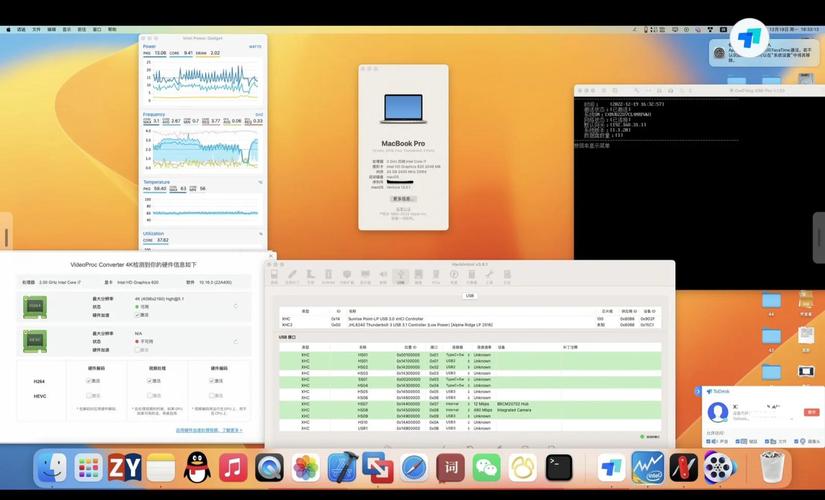Open Launchpad from the Dock
The image size is (825, 500).
coord(89,467)
